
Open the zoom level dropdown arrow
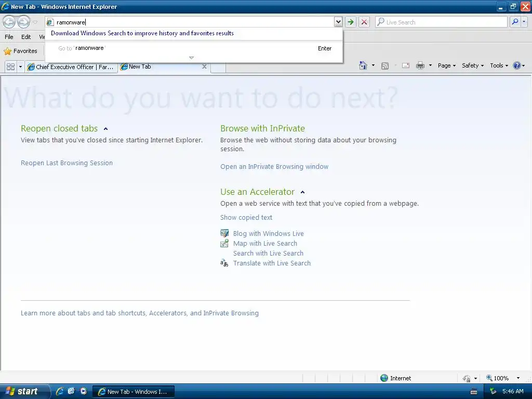[x=518, y=378]
